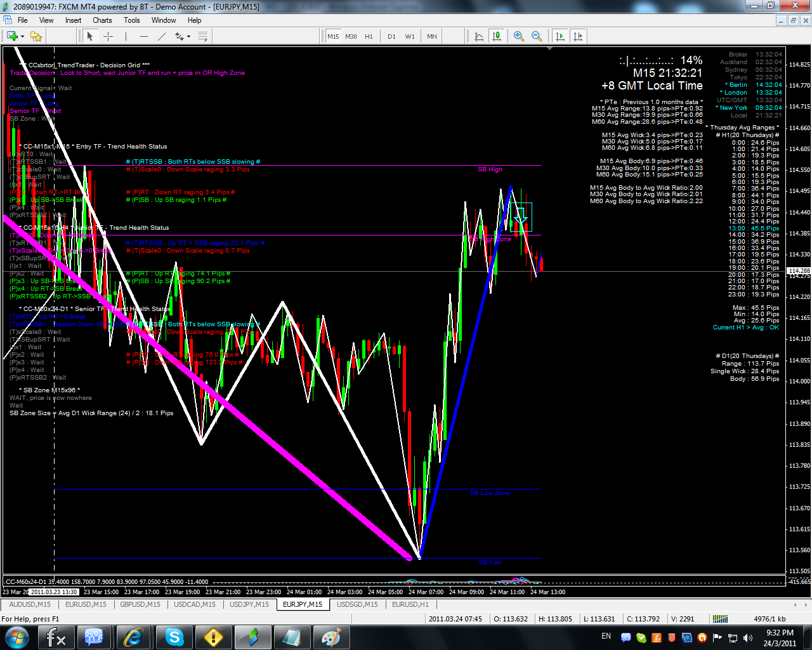Switch to the EURUSD,H1 chart tab
812x650 pixels.
click(409, 604)
